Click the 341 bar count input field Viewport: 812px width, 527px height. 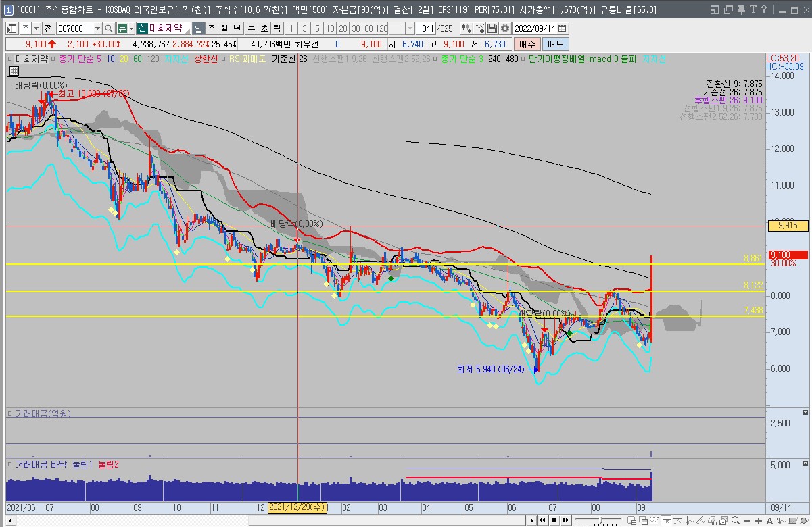tap(426, 28)
